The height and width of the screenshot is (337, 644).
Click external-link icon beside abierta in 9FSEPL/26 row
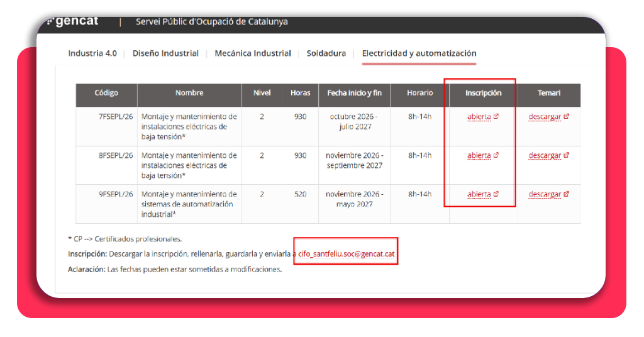click(496, 194)
